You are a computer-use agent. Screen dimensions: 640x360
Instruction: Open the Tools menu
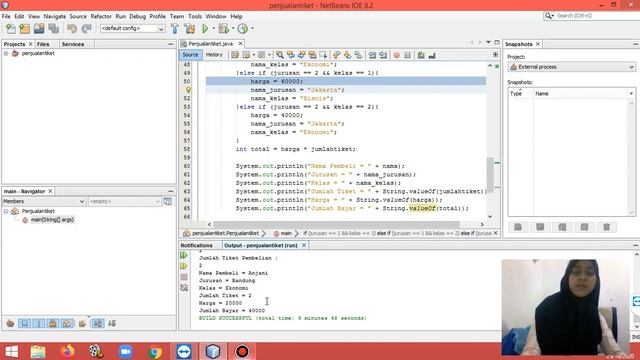195,16
